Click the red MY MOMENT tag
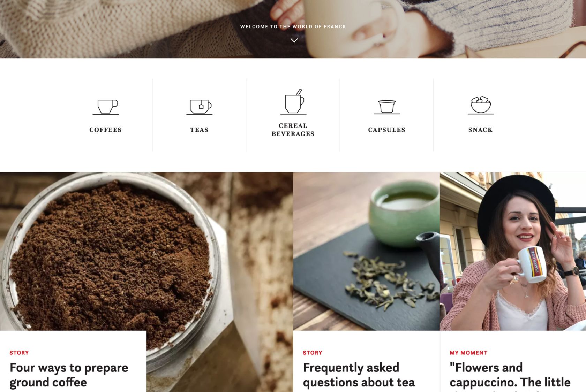The height and width of the screenshot is (392, 586). click(x=468, y=353)
